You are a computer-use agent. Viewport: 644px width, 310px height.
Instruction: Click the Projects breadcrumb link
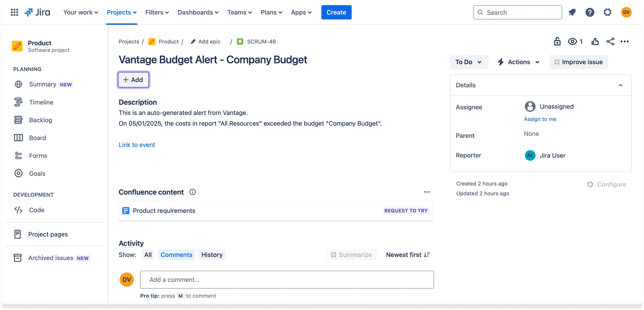[129, 42]
